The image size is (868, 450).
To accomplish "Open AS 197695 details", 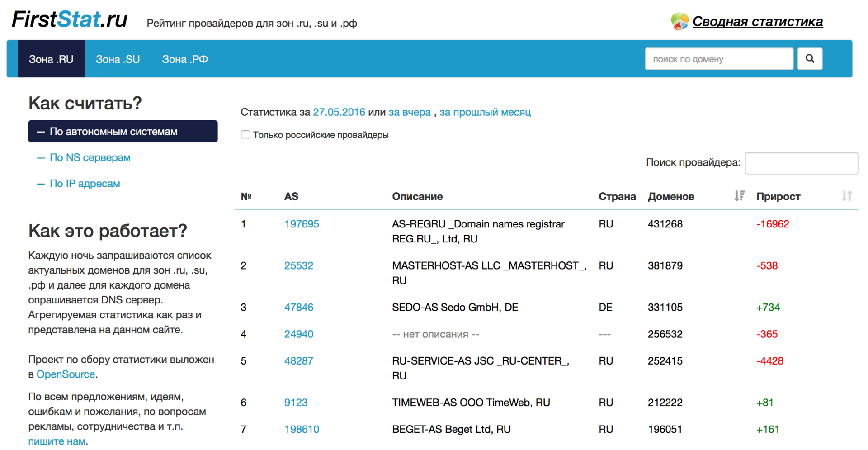I will 302,224.
